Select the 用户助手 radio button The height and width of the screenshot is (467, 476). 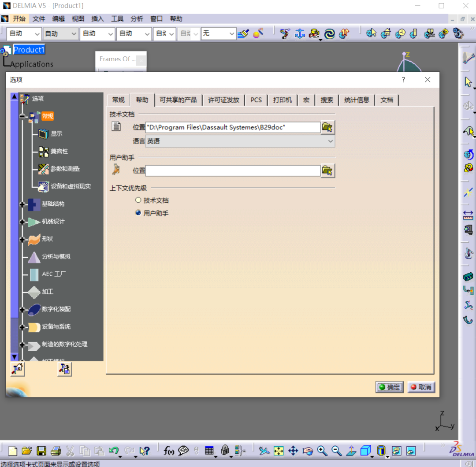138,213
